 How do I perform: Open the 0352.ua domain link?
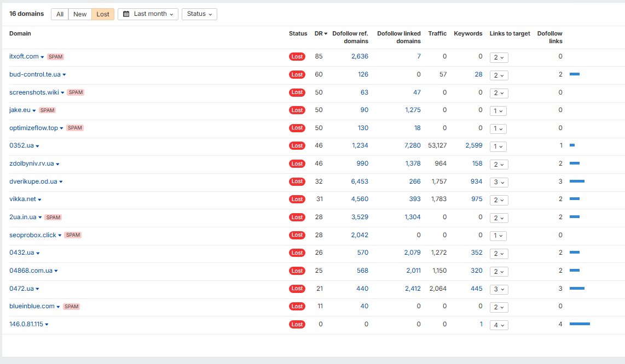tap(21, 146)
